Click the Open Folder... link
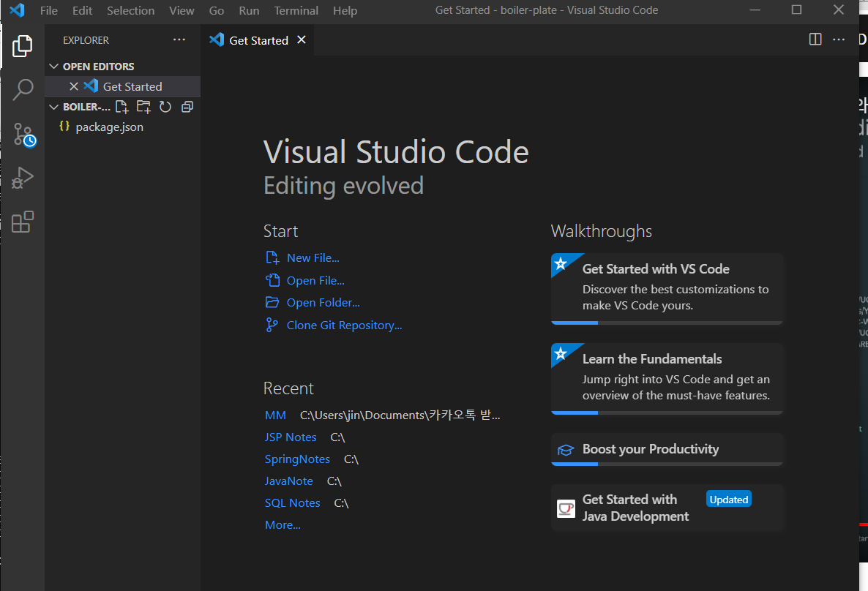This screenshot has height=591, width=868. click(x=323, y=303)
